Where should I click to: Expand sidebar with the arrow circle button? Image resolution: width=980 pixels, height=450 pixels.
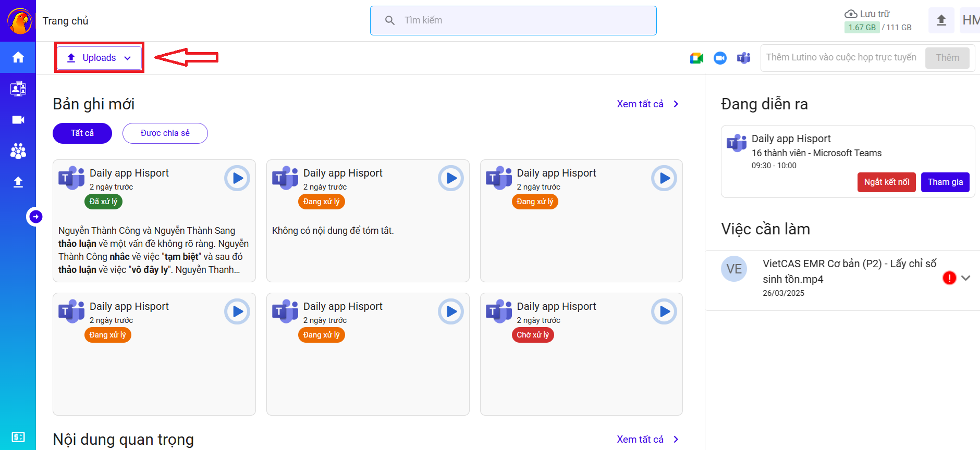point(35,217)
